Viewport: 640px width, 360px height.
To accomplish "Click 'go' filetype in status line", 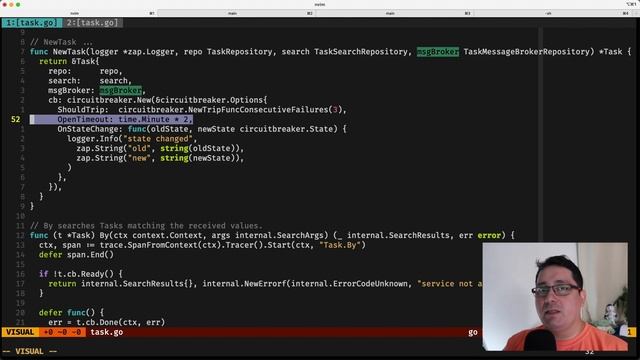I will point(473,332).
